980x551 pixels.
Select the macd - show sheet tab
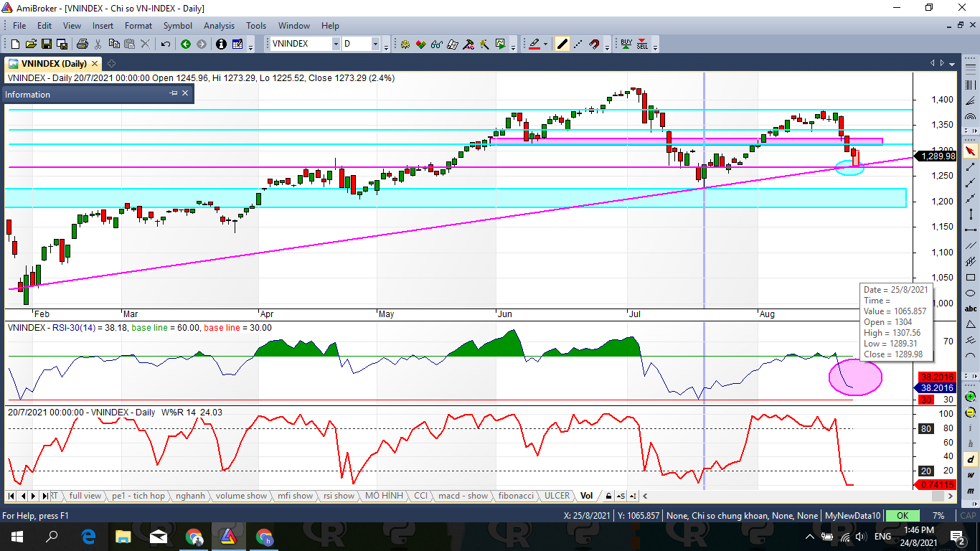(x=463, y=496)
